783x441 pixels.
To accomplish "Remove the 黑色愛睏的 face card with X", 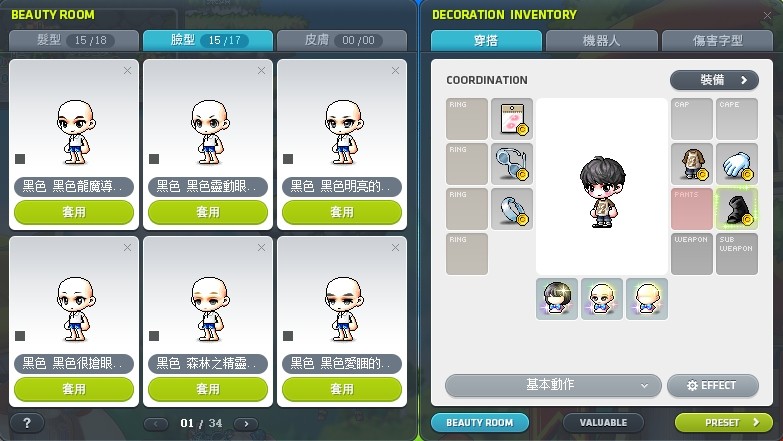I will pyautogui.click(x=395, y=248).
